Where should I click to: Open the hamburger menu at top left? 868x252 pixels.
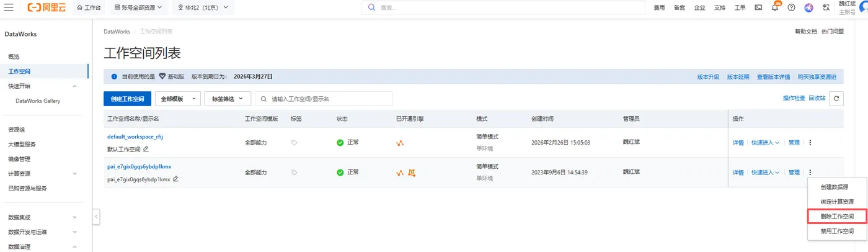click(x=9, y=7)
